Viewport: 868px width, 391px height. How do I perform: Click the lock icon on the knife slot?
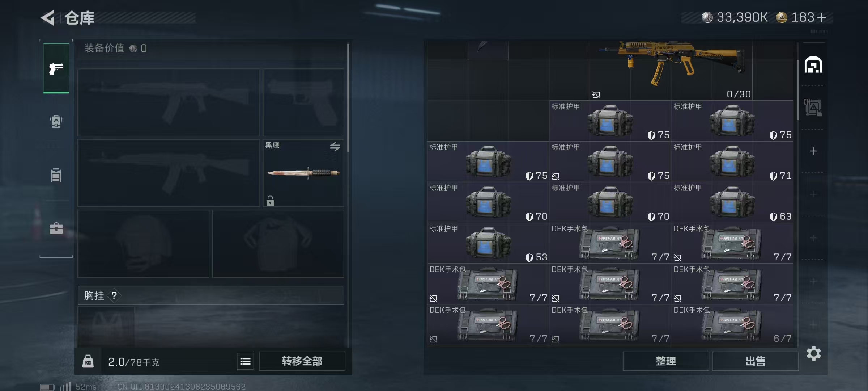coord(270,201)
